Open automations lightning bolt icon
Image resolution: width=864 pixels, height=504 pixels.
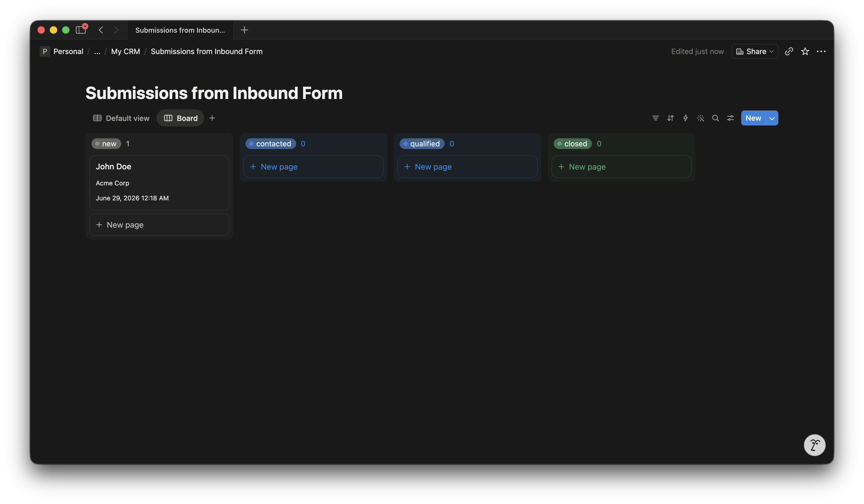tap(685, 118)
